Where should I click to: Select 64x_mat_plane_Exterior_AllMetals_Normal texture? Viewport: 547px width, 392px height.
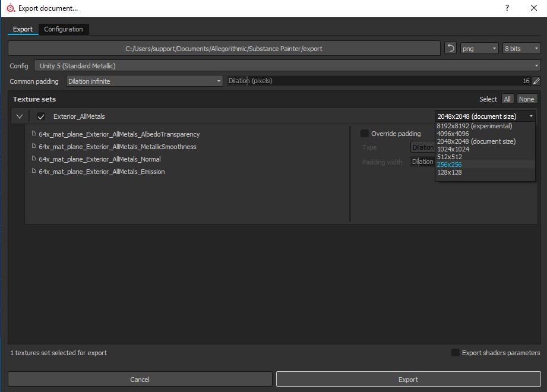[x=99, y=159]
